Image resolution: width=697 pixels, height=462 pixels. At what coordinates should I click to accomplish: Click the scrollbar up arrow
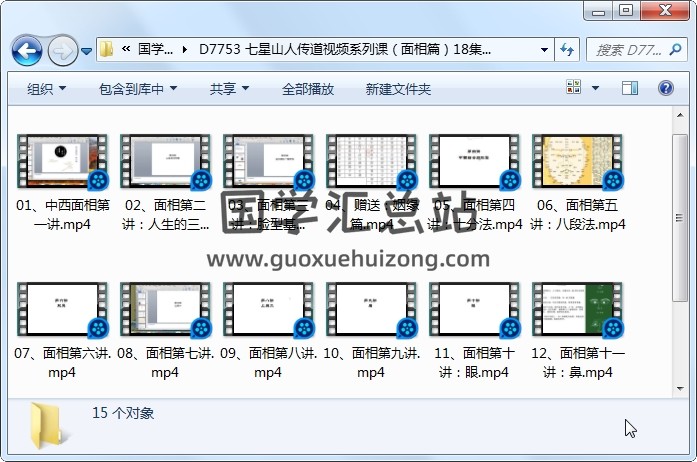[x=680, y=116]
